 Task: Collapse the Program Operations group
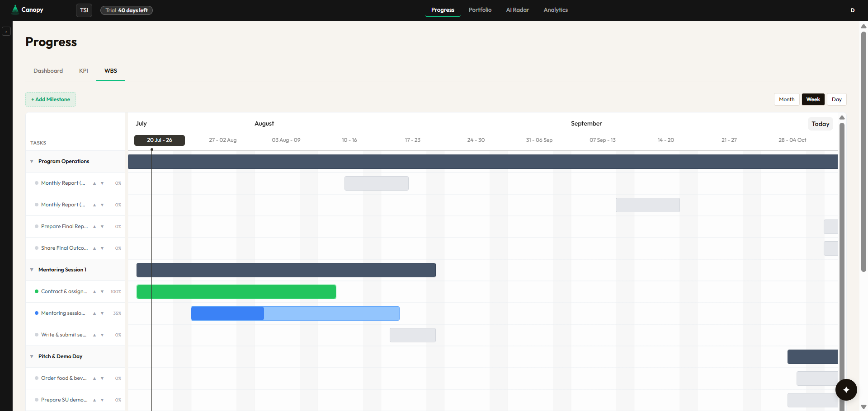pos(32,161)
